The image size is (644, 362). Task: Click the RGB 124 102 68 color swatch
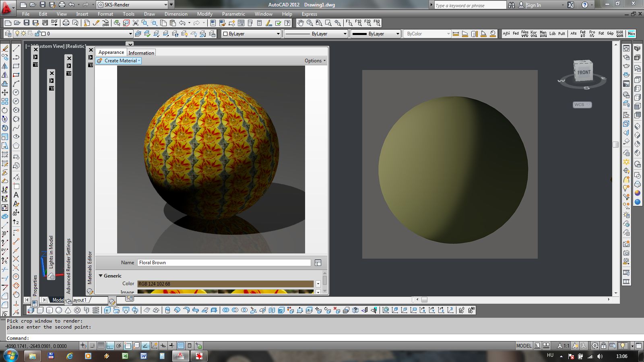click(x=225, y=284)
